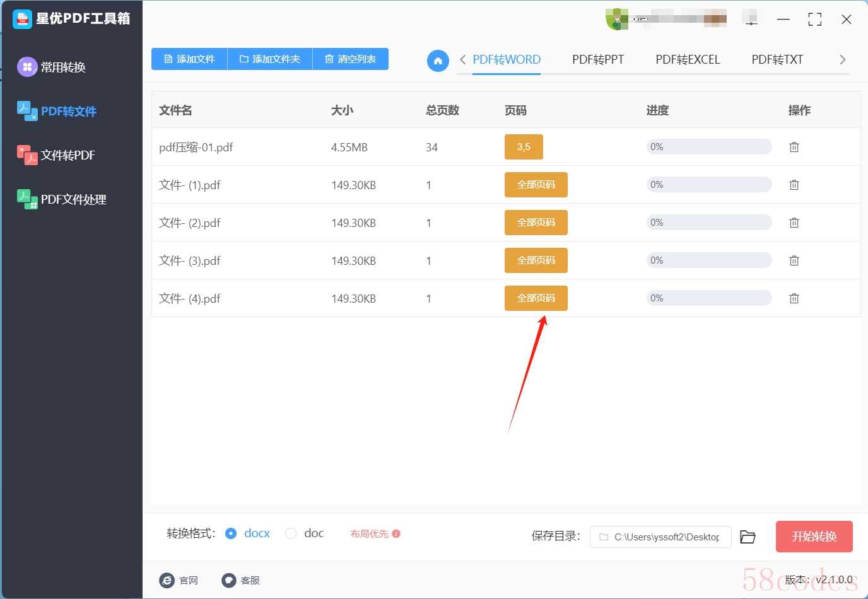The image size is (868, 599).
Task: Minimize the application window
Action: click(783, 20)
